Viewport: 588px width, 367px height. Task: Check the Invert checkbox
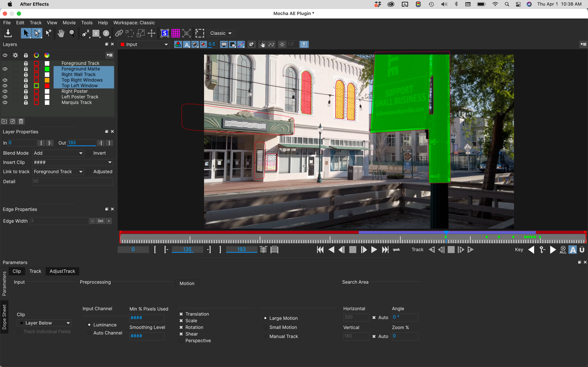(89, 153)
